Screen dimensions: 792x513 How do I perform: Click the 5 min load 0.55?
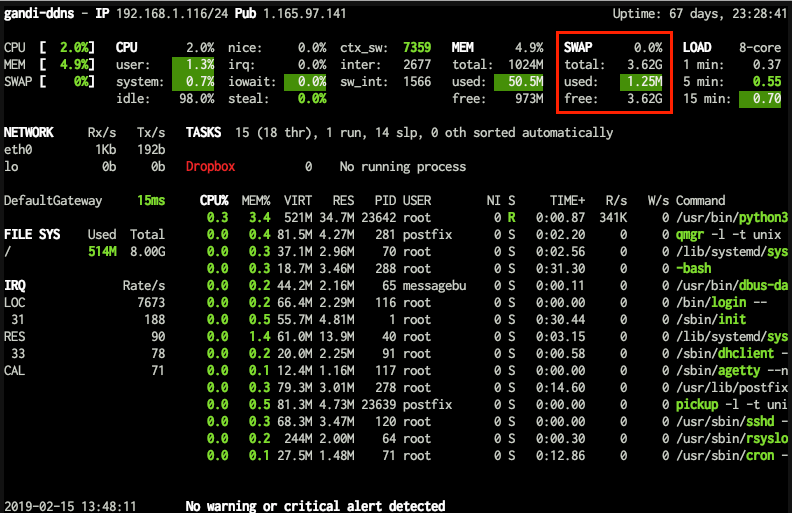766,82
